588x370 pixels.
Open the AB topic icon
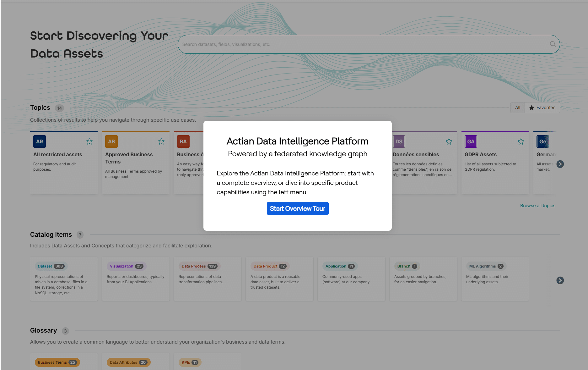click(111, 141)
